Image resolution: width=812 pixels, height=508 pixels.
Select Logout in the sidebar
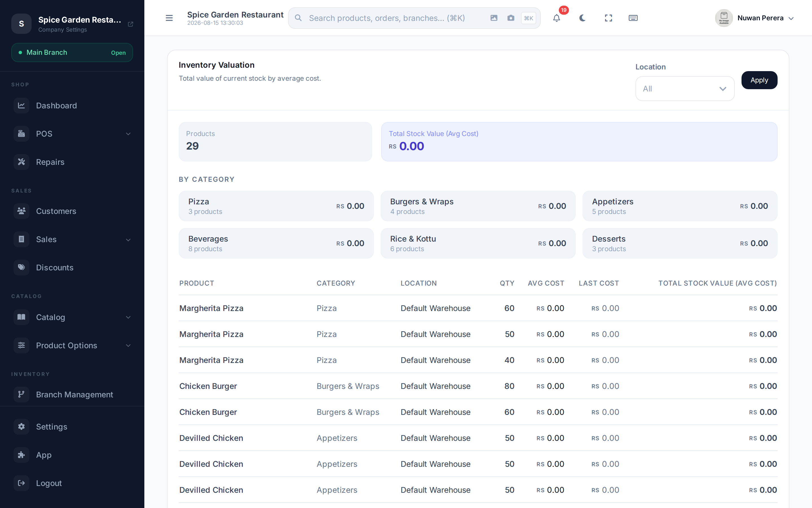[x=72, y=483]
